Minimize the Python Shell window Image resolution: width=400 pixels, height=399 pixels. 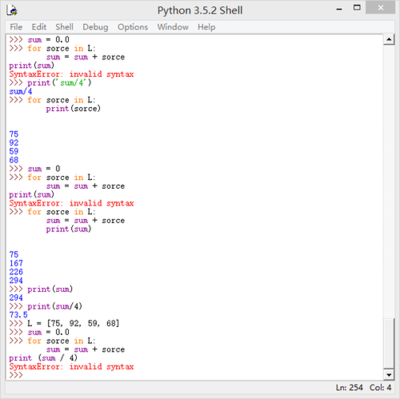click(x=339, y=9)
